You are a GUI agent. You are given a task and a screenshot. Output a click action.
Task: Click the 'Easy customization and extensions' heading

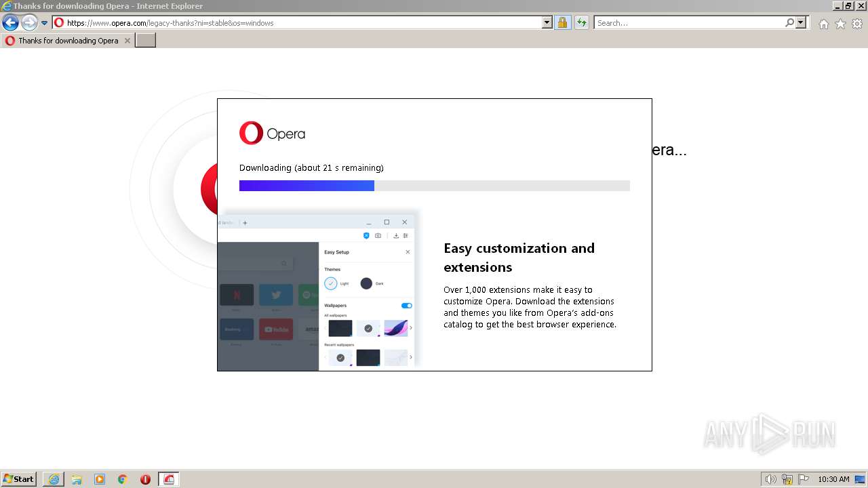click(x=519, y=258)
